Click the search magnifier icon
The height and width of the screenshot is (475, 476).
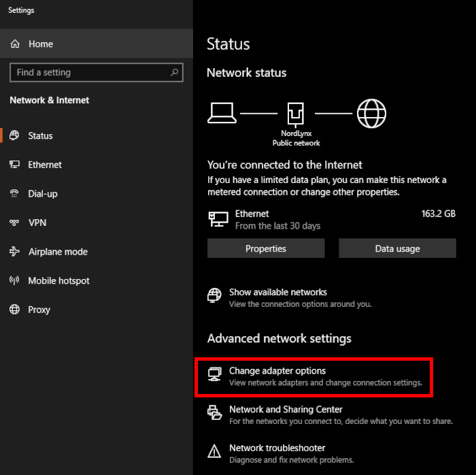(174, 72)
